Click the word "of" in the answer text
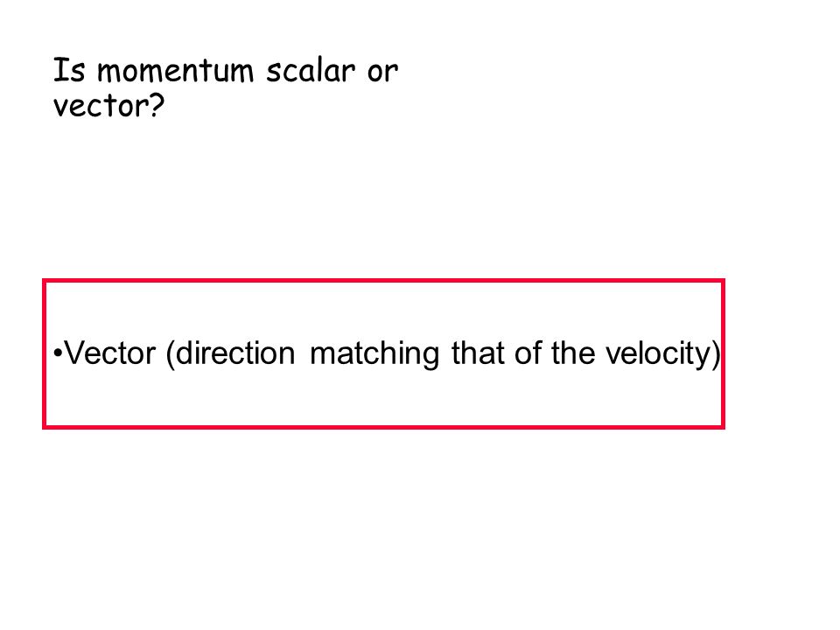The height and width of the screenshot is (630, 840). click(x=527, y=353)
